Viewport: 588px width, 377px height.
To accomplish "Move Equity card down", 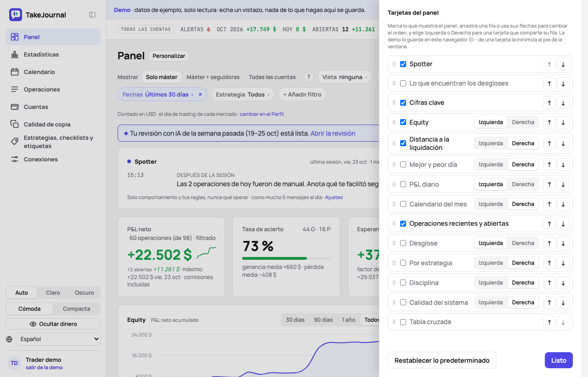I will pos(563,122).
